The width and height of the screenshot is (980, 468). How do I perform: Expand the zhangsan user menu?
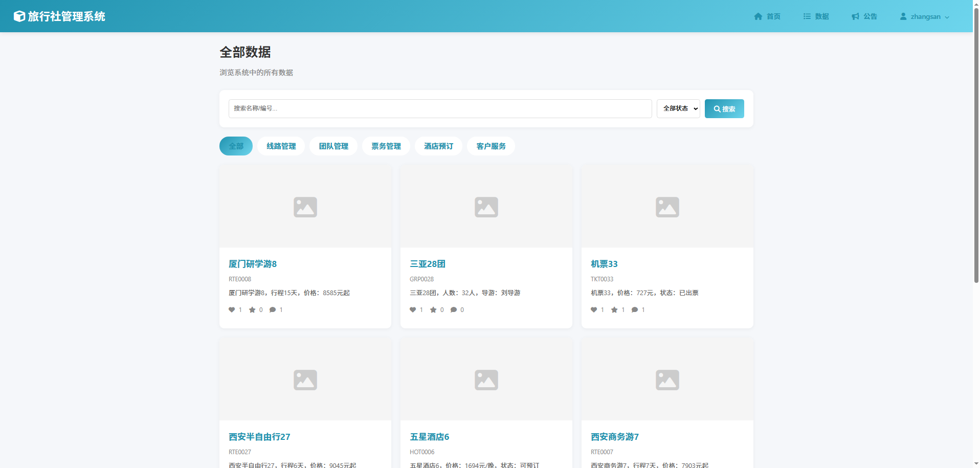click(x=925, y=16)
